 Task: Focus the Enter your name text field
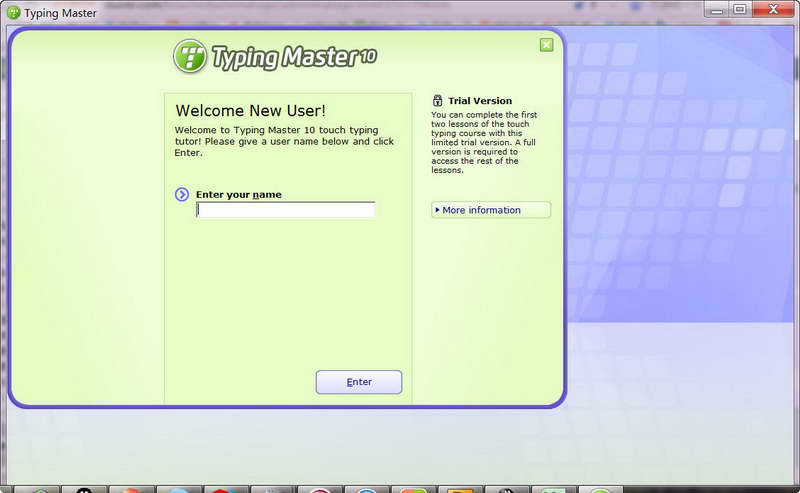285,210
